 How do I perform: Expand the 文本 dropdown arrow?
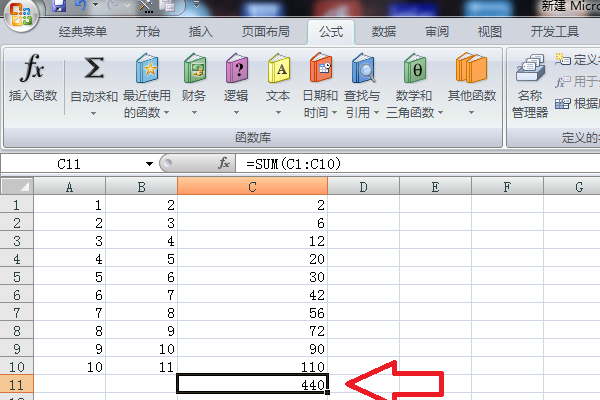click(x=279, y=113)
